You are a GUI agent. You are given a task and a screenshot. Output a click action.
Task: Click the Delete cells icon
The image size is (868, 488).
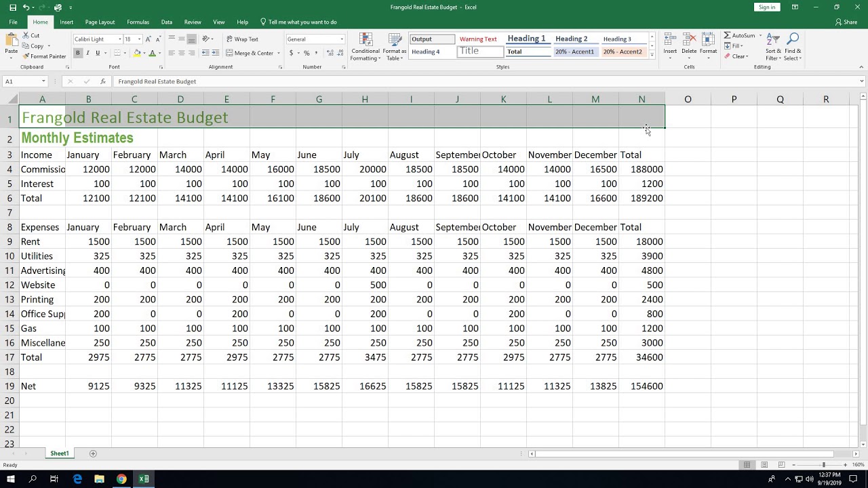pyautogui.click(x=689, y=39)
